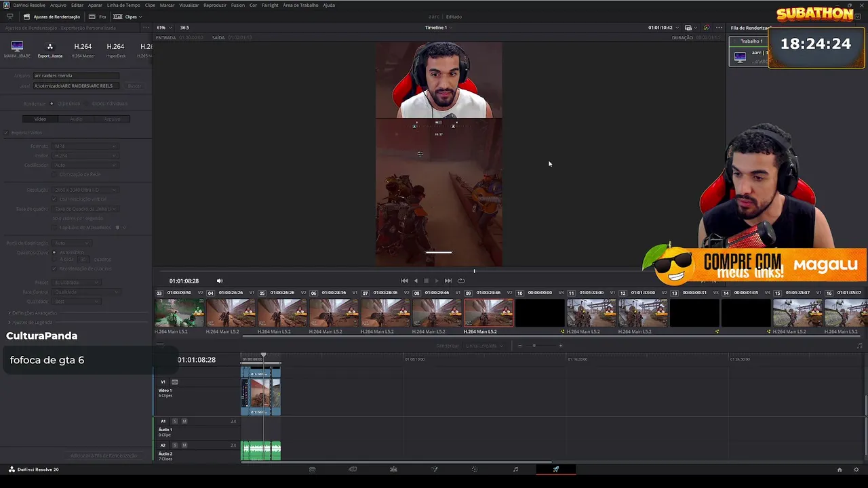Select clip thumbnail 09 in clip strip

488,312
